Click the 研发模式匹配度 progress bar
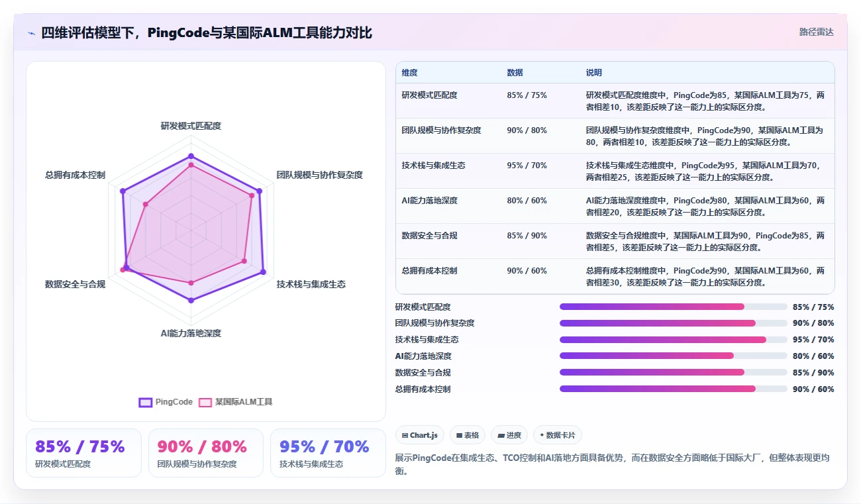 coord(674,307)
